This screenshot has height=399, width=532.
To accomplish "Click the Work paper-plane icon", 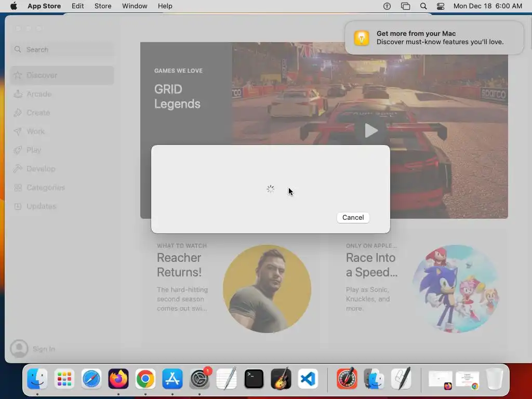I will tap(18, 131).
